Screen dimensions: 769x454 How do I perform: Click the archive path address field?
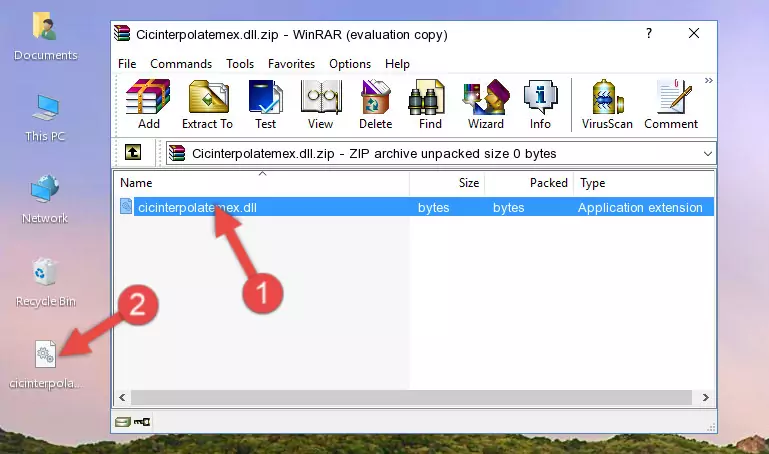(x=440, y=153)
